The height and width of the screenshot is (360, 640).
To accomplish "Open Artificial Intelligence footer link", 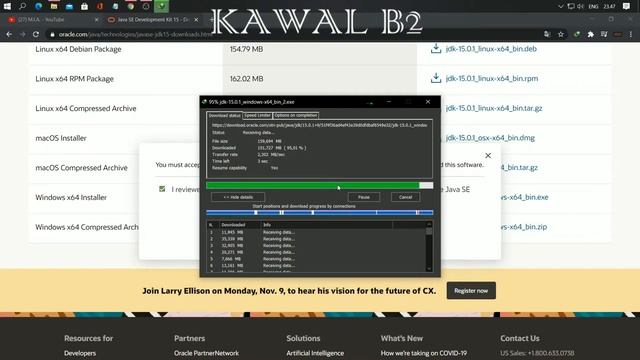I will (315, 353).
